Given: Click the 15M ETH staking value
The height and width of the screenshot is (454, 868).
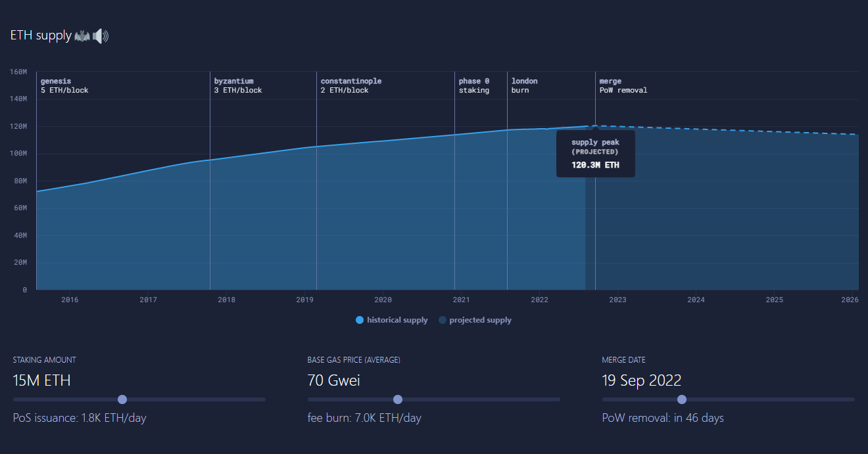Looking at the screenshot, I should [x=41, y=380].
